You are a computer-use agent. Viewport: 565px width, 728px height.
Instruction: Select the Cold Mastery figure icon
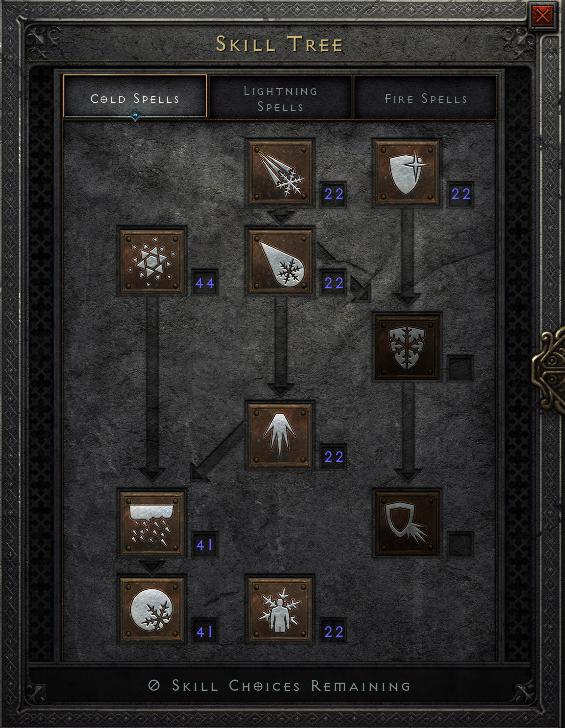click(280, 610)
